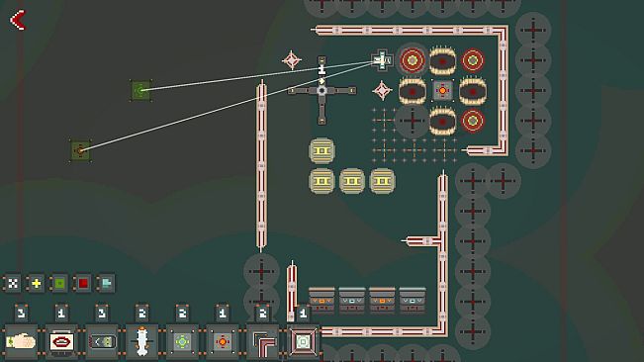The height and width of the screenshot is (362, 644).
Task: Click the long vertical pipe wall left of the station
Action: pyautogui.click(x=261, y=166)
